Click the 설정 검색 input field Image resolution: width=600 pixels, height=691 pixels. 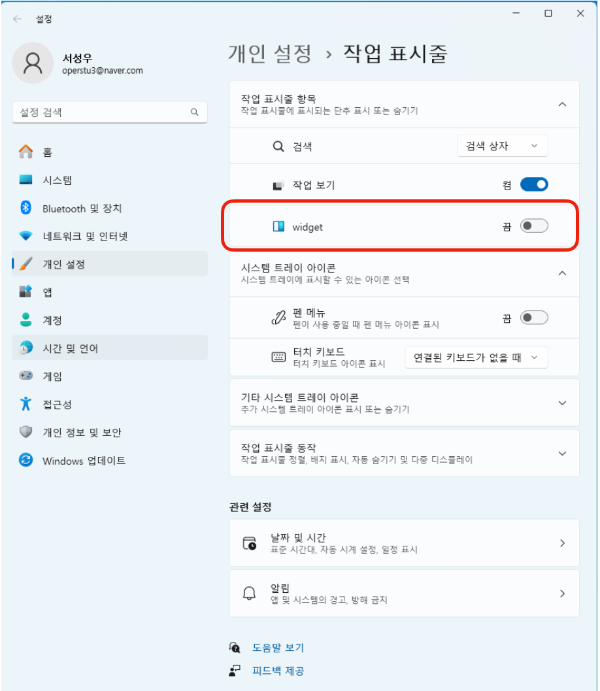[x=110, y=112]
